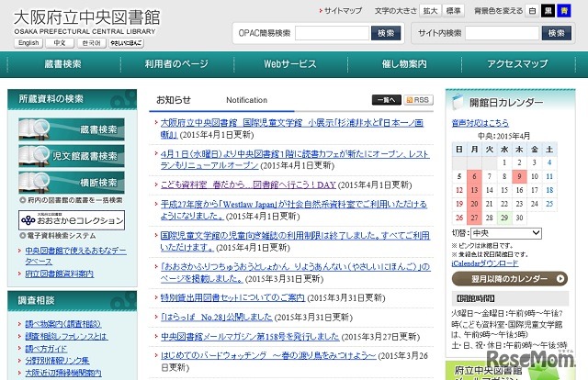
Task: Select the お知らせ tab
Action: click(x=174, y=100)
